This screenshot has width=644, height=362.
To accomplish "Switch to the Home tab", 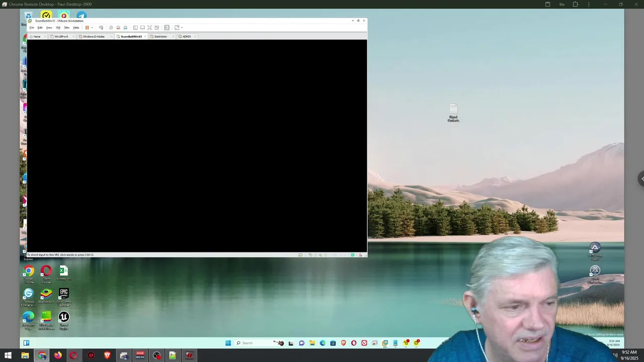I will (x=37, y=37).
